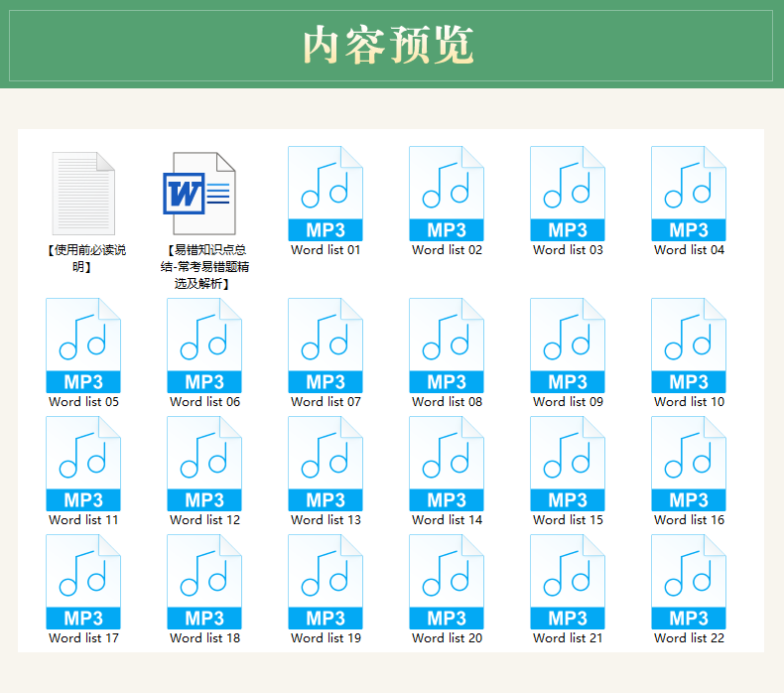
Task: Select the MP3 icon for Word list 22
Action: [x=689, y=582]
